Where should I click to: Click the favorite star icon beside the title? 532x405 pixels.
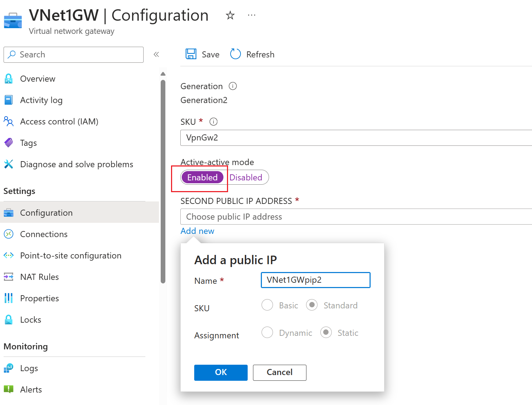[230, 15]
